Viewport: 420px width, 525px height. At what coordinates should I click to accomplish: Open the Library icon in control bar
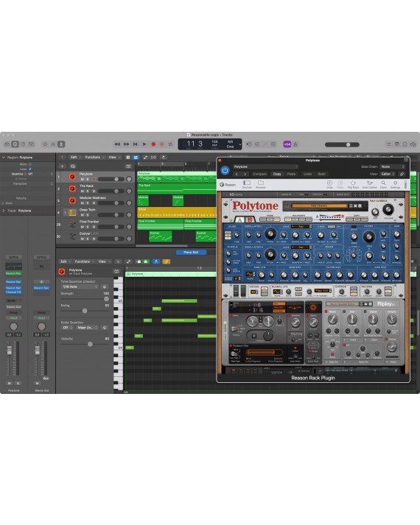[7, 144]
